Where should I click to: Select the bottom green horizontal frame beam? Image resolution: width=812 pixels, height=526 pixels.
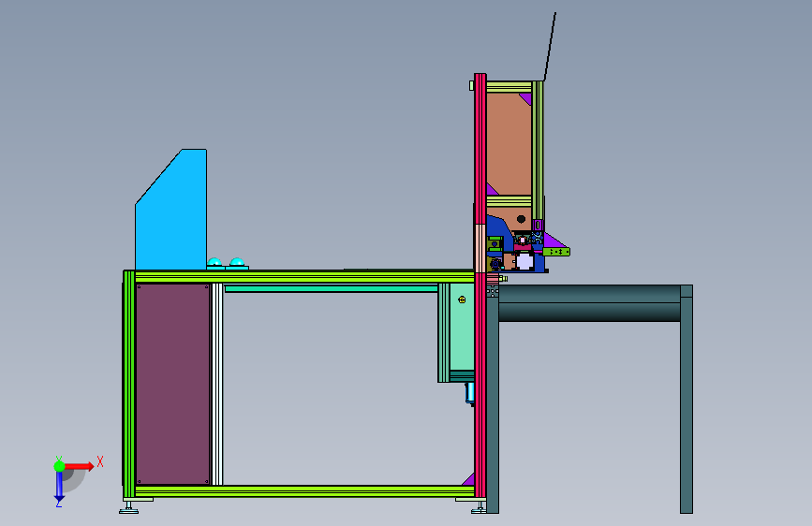[304, 490]
